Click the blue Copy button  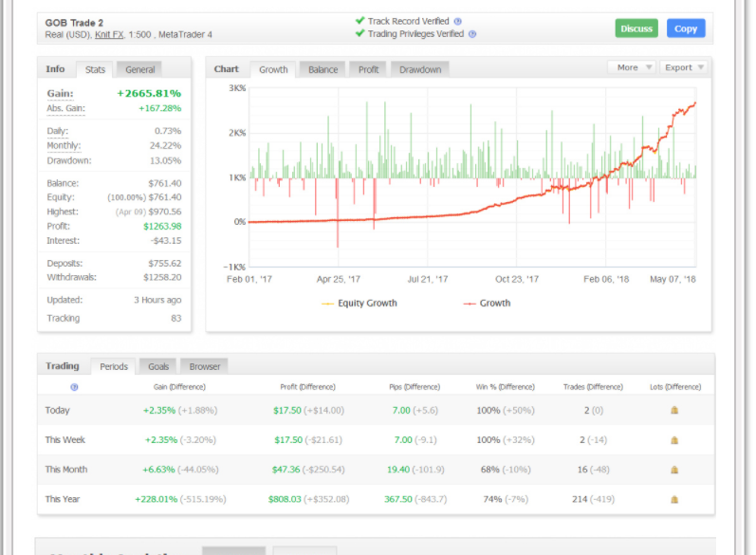pos(686,28)
